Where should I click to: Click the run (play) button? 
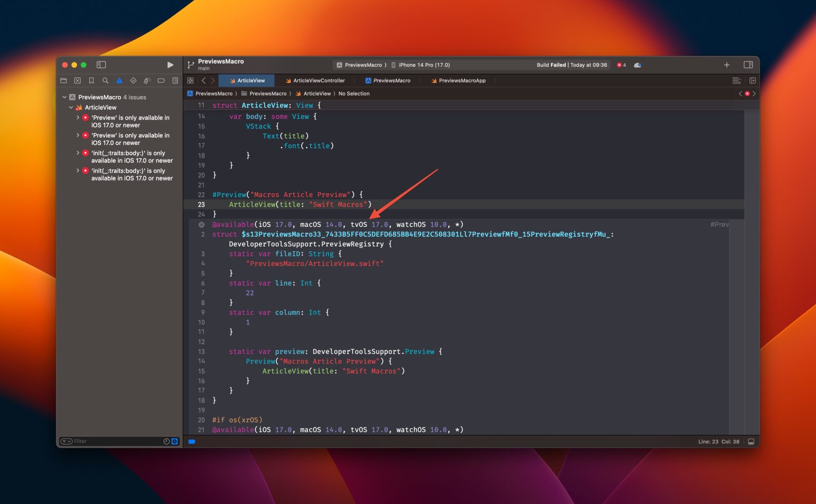(x=169, y=64)
